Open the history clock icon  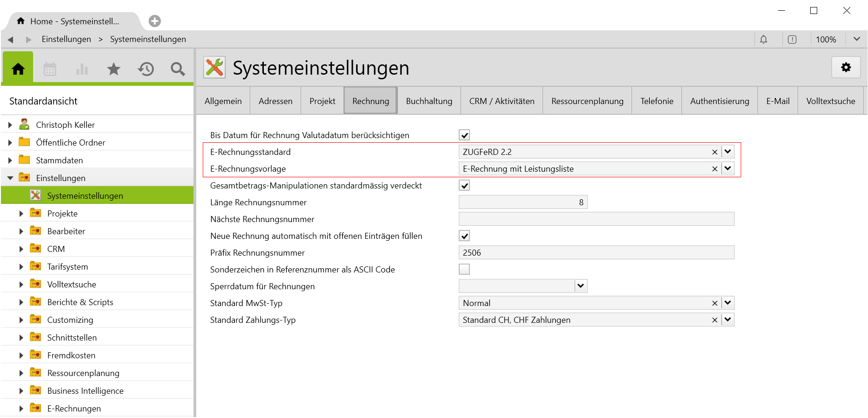click(x=146, y=70)
